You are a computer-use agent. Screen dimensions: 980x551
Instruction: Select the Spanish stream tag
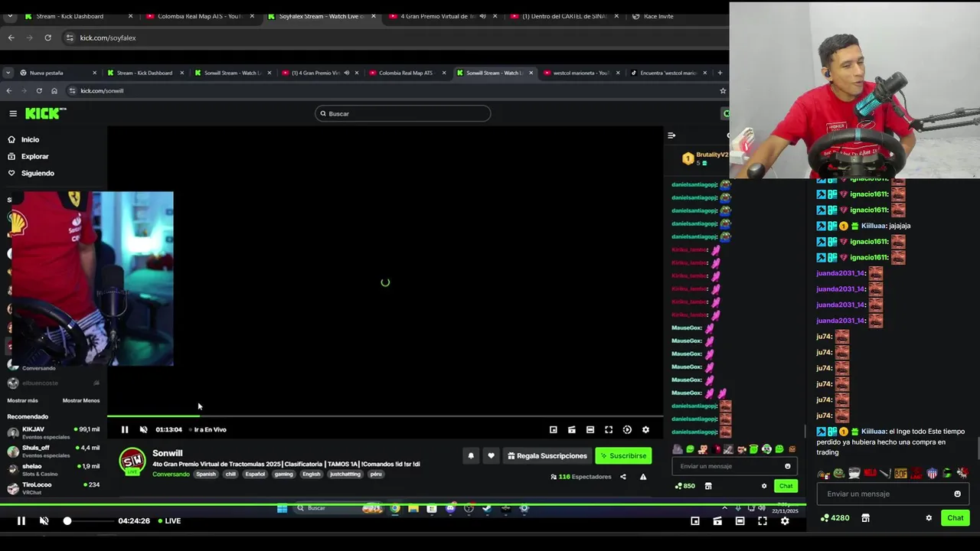tap(206, 474)
